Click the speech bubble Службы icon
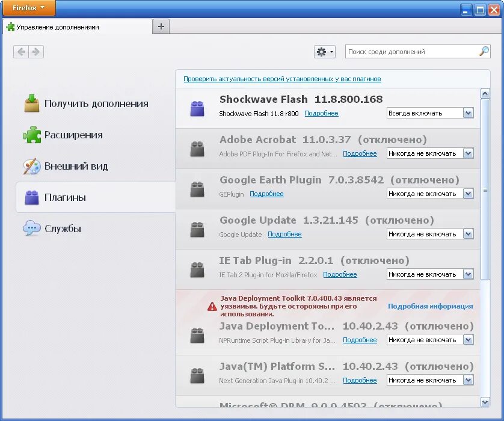 click(x=31, y=228)
